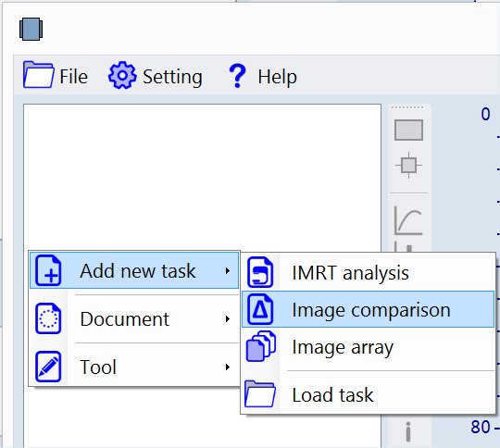Click the Add new task plus-document icon
This screenshot has width=500, height=448.
(x=48, y=270)
